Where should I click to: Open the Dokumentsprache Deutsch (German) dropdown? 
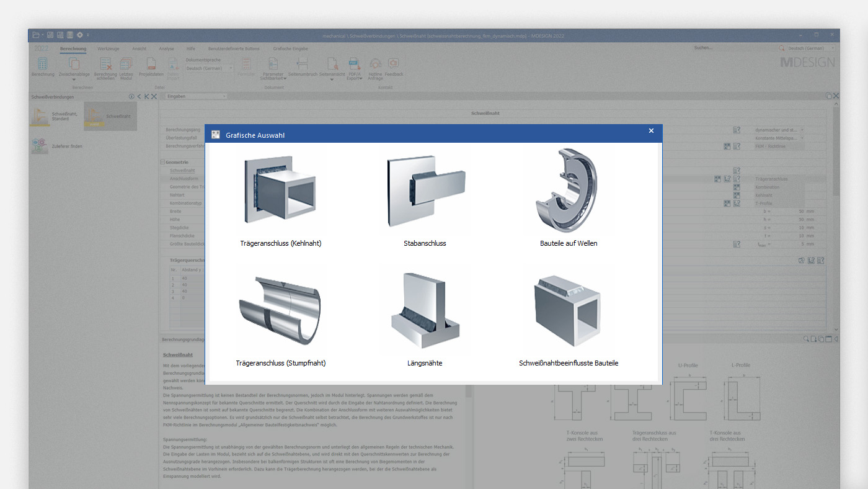tap(209, 68)
